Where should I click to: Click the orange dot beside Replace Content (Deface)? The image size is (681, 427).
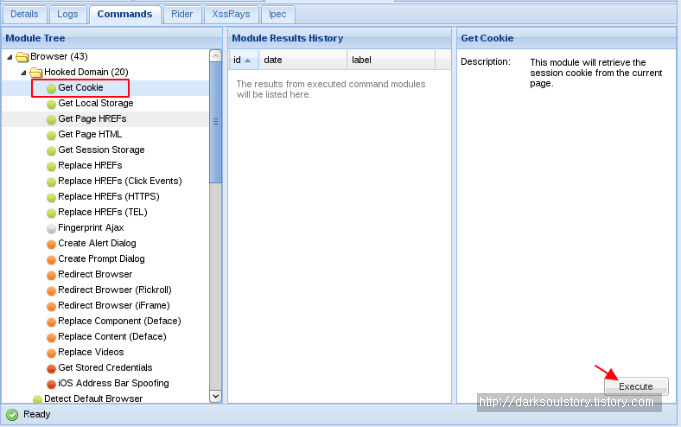pyautogui.click(x=51, y=338)
